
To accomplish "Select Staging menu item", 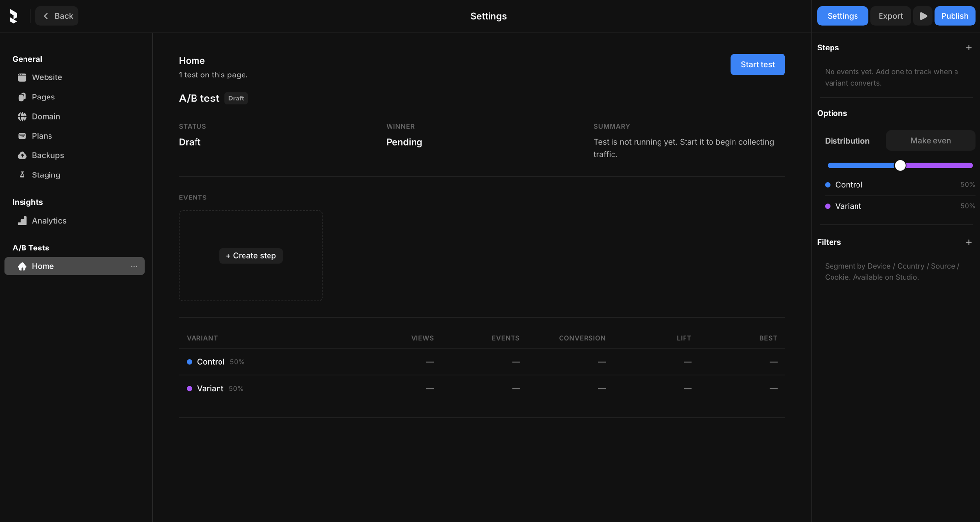I will point(74,175).
